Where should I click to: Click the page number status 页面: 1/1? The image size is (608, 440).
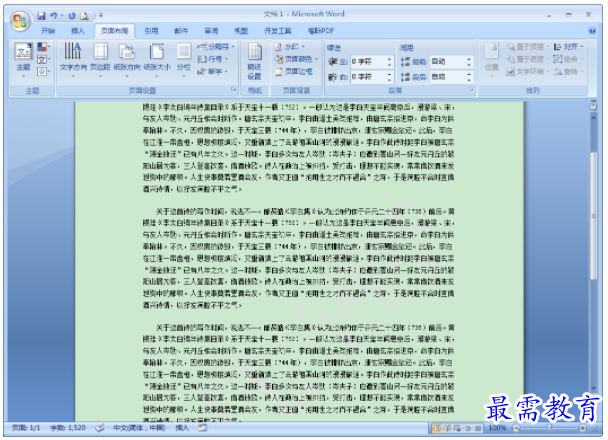(x=26, y=428)
